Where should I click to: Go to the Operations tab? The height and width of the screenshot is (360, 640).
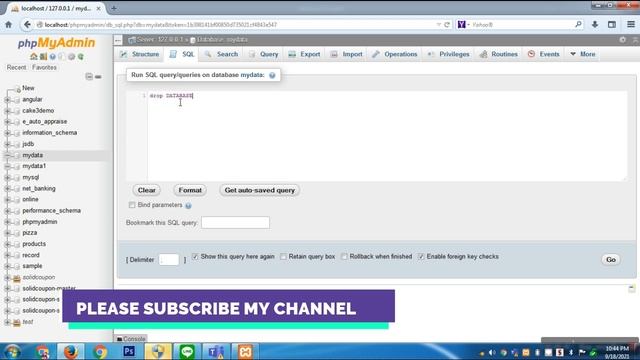click(395, 54)
